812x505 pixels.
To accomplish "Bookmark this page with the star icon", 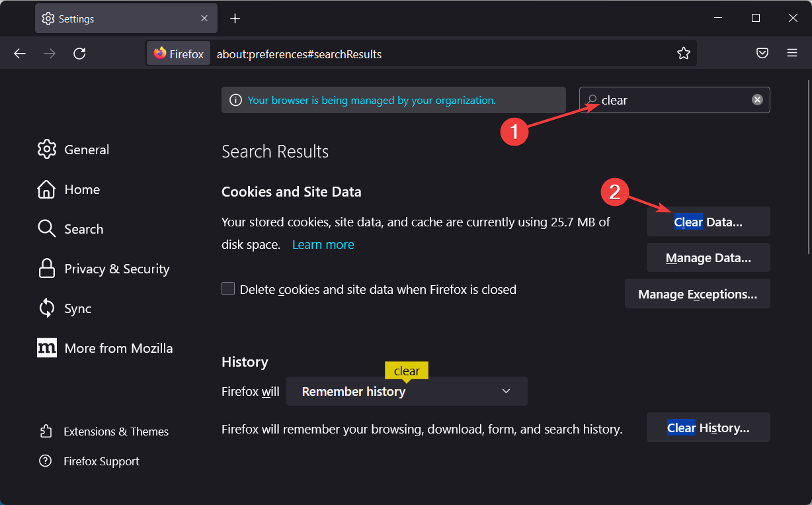I will tap(684, 54).
